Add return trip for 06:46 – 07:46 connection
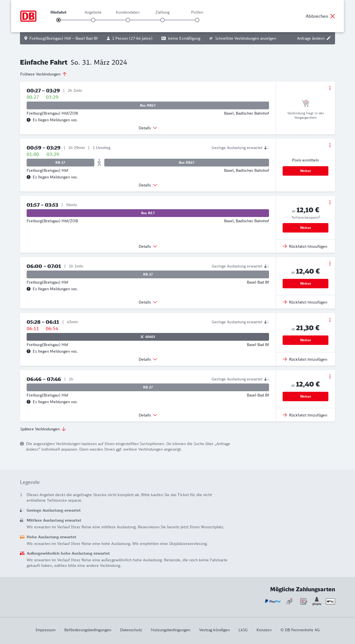Screen dimensions: 355x644 point(305,415)
